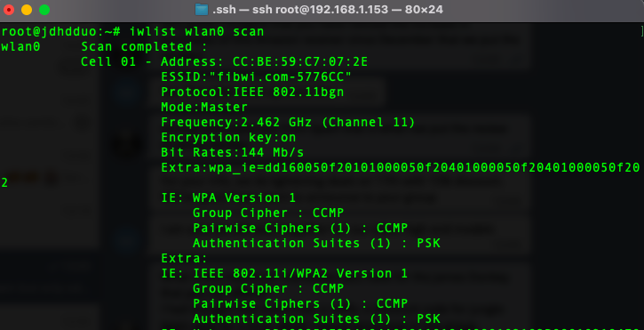Click the green full-screen window button
Viewport: 644px width, 330px height.
[44, 10]
